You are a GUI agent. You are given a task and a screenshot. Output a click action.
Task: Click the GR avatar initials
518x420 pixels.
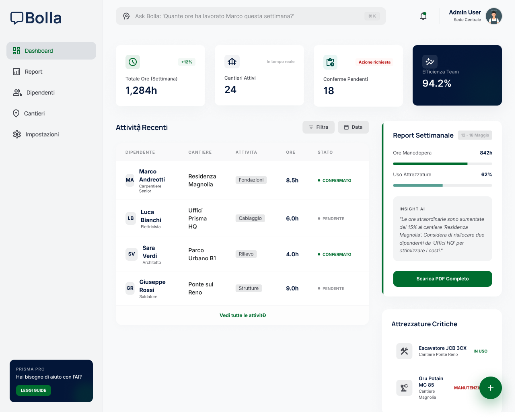point(130,288)
